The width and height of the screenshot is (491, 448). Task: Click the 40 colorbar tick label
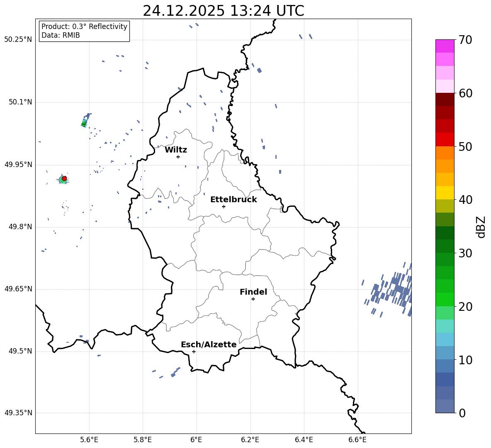coord(465,200)
